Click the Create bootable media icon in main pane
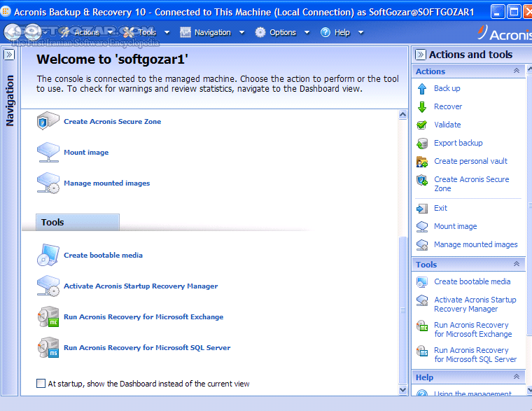 48,256
